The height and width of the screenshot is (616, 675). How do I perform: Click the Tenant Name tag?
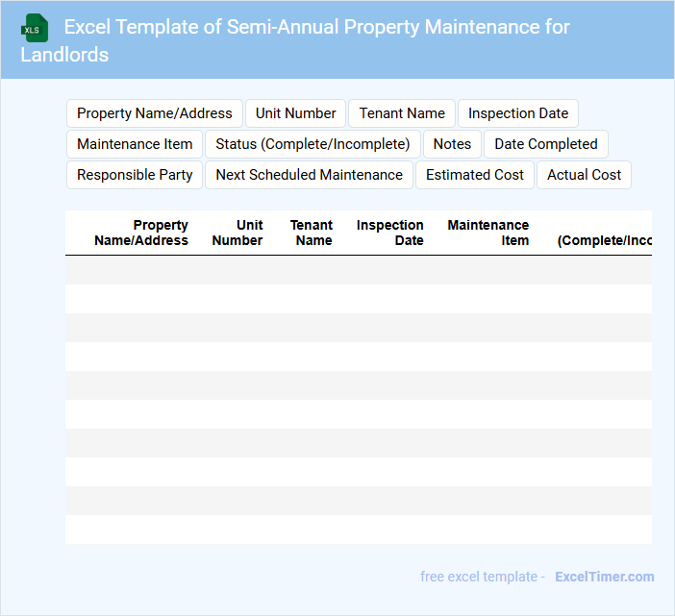coord(402,113)
